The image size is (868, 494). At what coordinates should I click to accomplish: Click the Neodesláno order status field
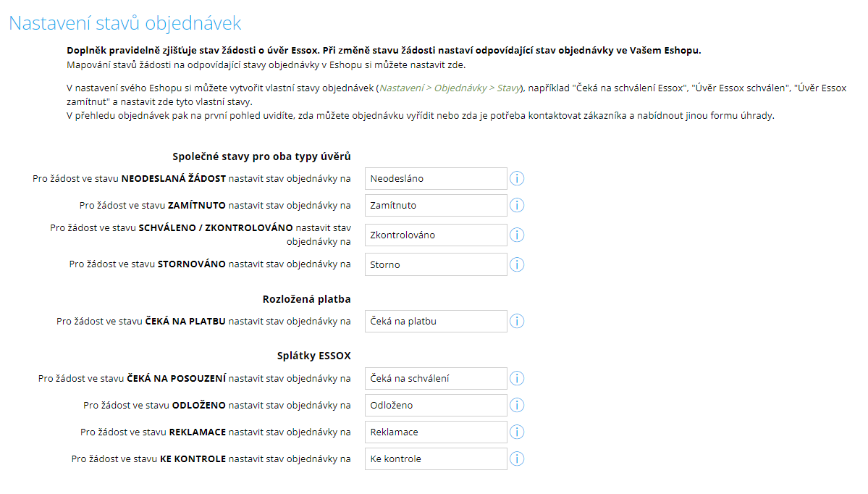pyautogui.click(x=435, y=178)
